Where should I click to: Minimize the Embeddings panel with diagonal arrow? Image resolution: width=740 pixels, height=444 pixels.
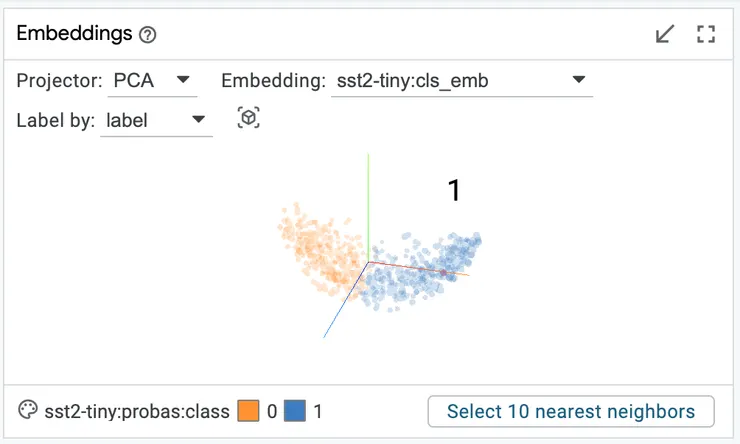[x=665, y=35]
